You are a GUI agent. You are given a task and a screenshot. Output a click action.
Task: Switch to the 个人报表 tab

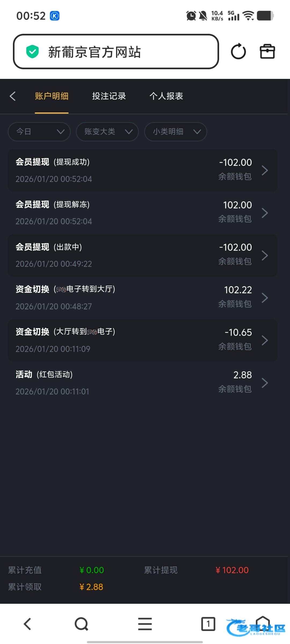point(166,96)
